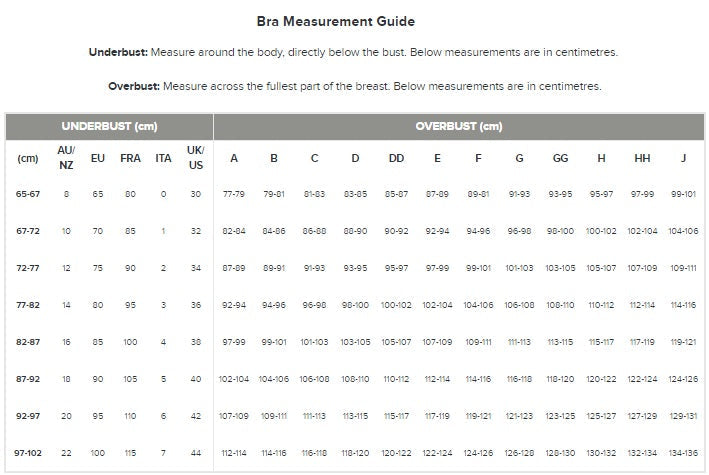This screenshot has width=709, height=475.
Task: Click the 65-67 underbust row label
Action: coord(27,193)
